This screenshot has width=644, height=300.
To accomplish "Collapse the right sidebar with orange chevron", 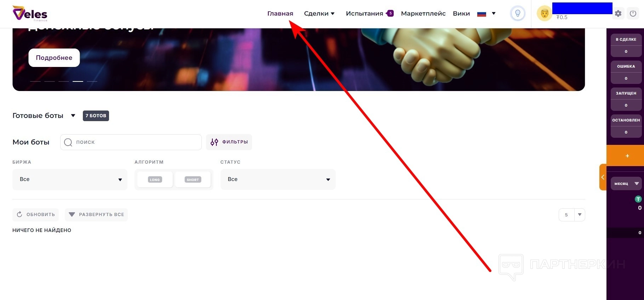I will click(603, 177).
